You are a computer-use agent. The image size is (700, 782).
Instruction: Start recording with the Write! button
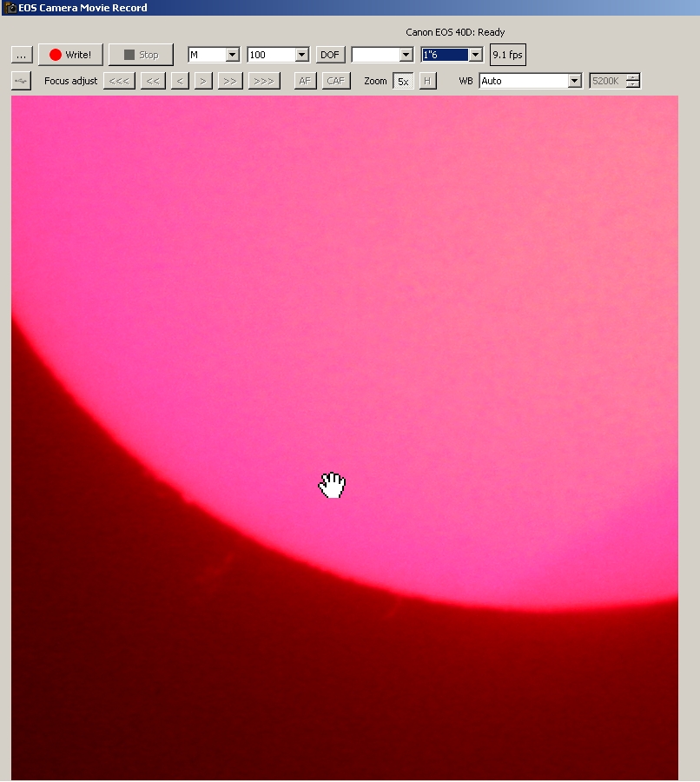pos(70,55)
